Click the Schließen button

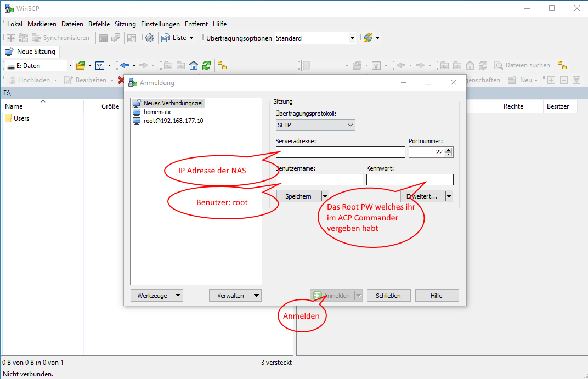click(388, 296)
